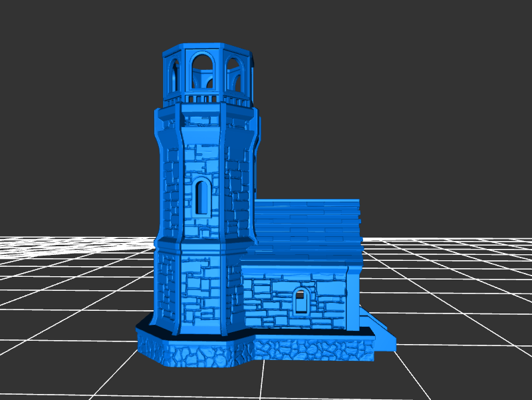Screen dimensions: 532x400
Task: Select the small window on the side building
Action: (300, 301)
